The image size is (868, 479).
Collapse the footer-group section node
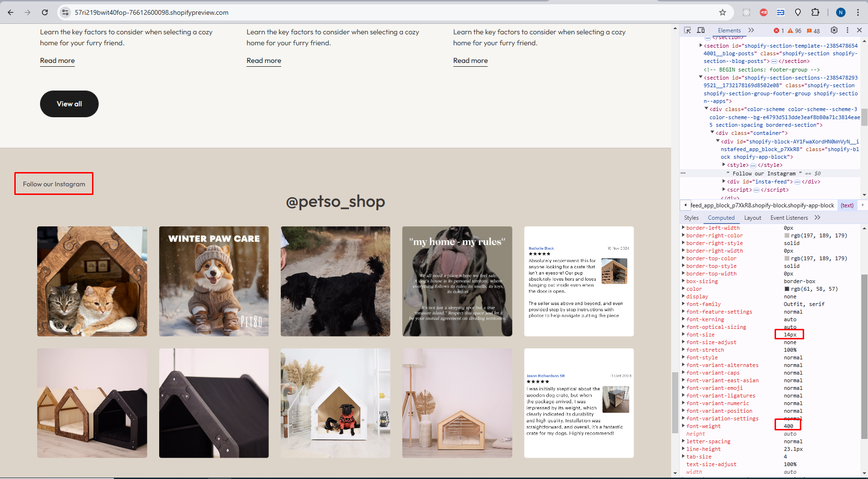coord(701,77)
